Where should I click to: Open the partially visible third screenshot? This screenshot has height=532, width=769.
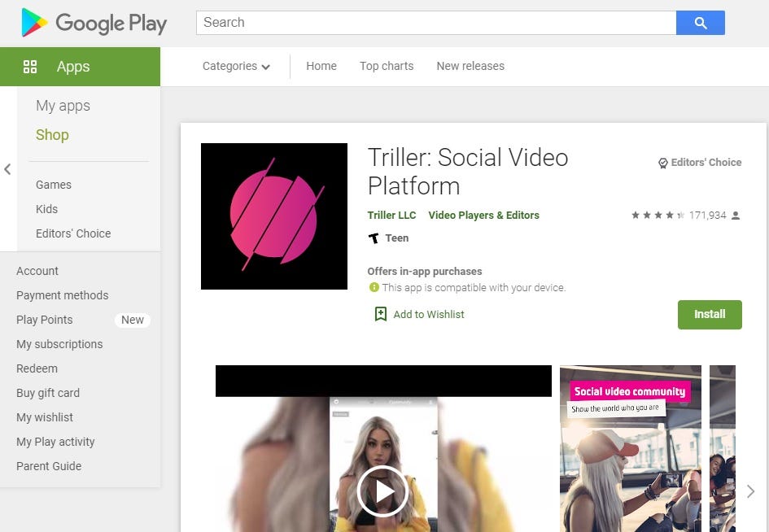tap(723, 449)
